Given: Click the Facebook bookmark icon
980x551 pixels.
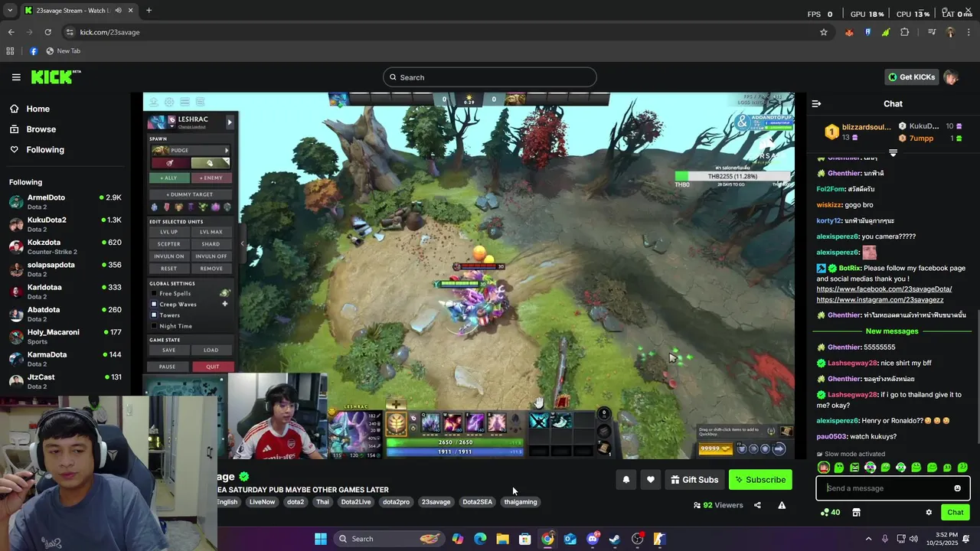Looking at the screenshot, I should (x=34, y=51).
